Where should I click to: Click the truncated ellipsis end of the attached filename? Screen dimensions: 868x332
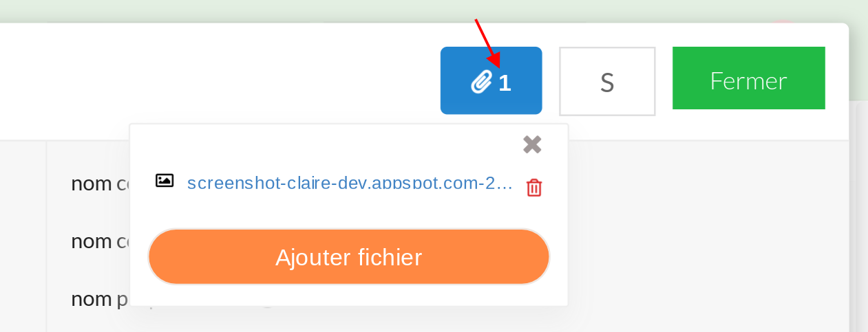[x=505, y=184]
